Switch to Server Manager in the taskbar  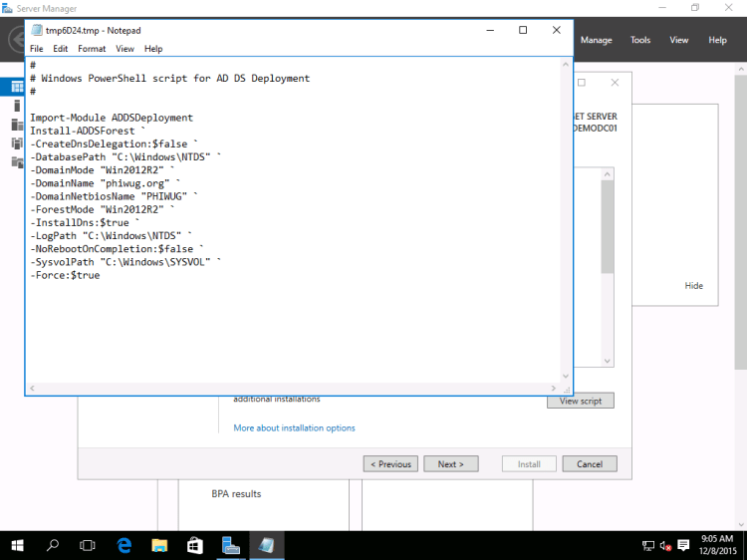tap(231, 545)
